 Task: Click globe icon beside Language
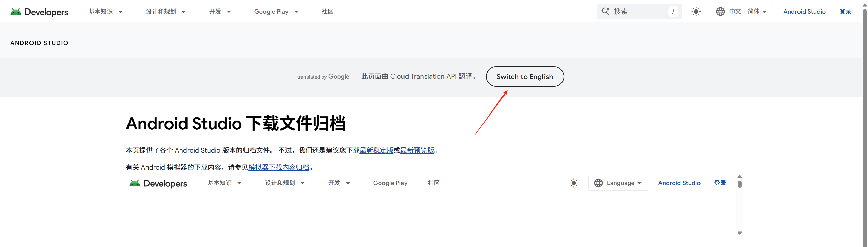(x=598, y=183)
